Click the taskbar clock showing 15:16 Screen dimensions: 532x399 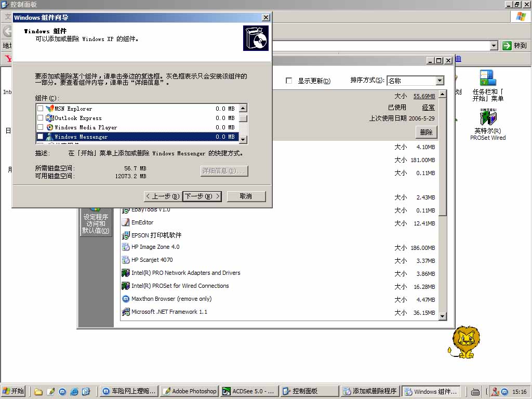[x=519, y=392]
